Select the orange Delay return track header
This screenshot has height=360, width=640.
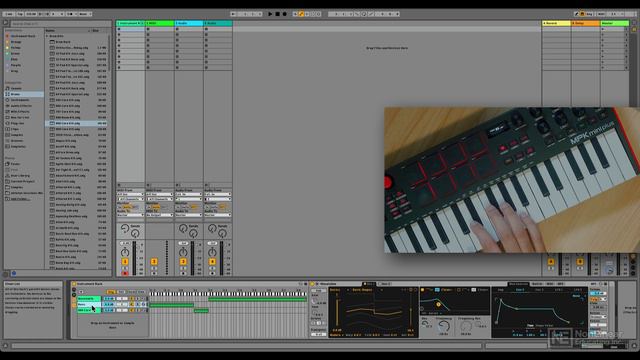(585, 23)
